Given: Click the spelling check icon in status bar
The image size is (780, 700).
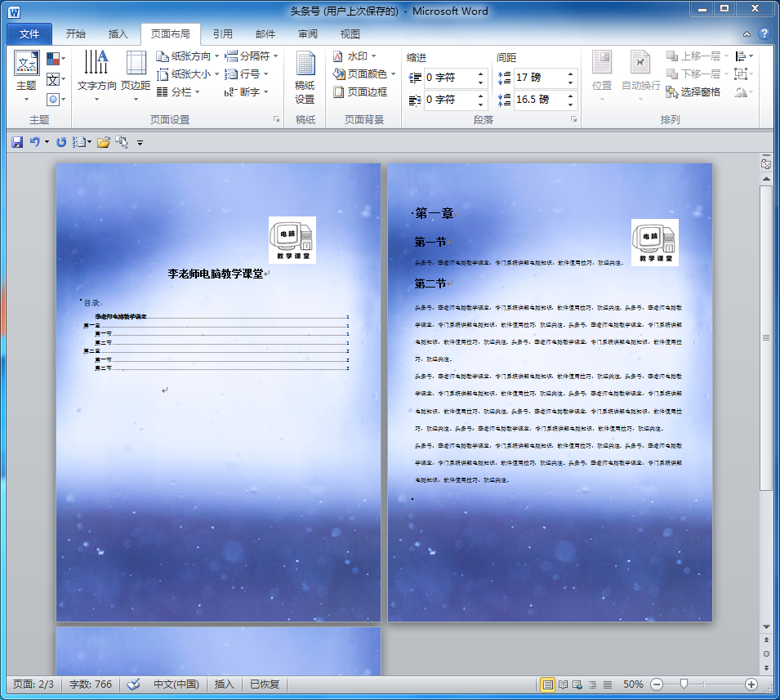Looking at the screenshot, I should point(134,684).
